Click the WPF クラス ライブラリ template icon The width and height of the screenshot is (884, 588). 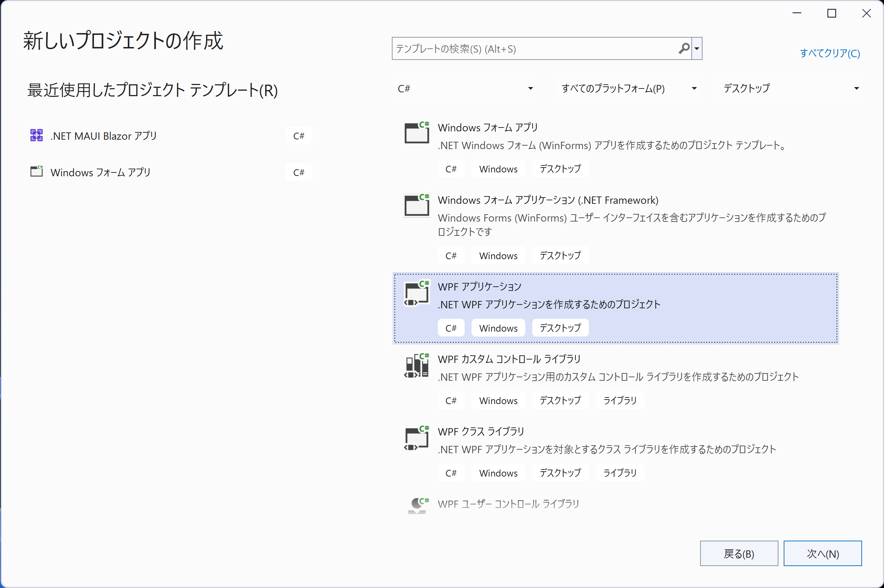[417, 438]
